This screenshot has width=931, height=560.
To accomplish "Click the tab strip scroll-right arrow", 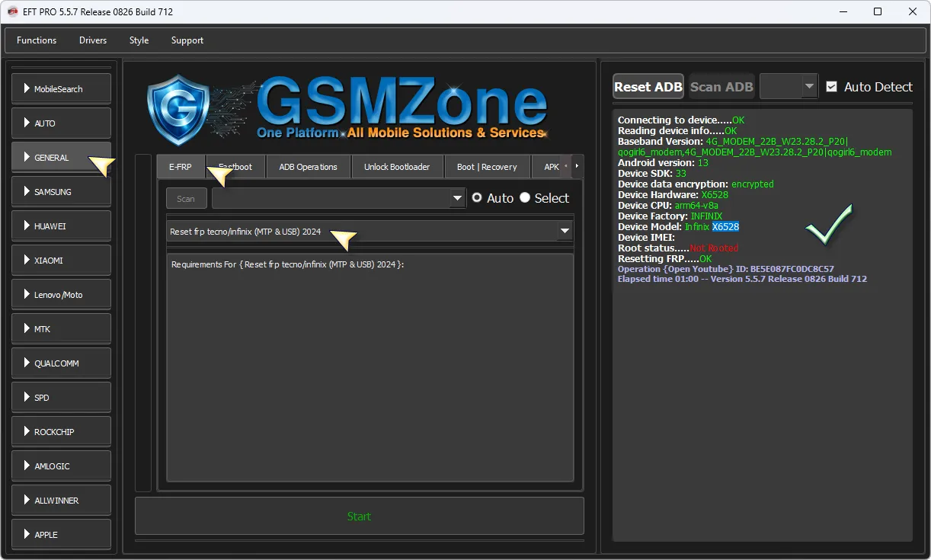I will [x=577, y=166].
